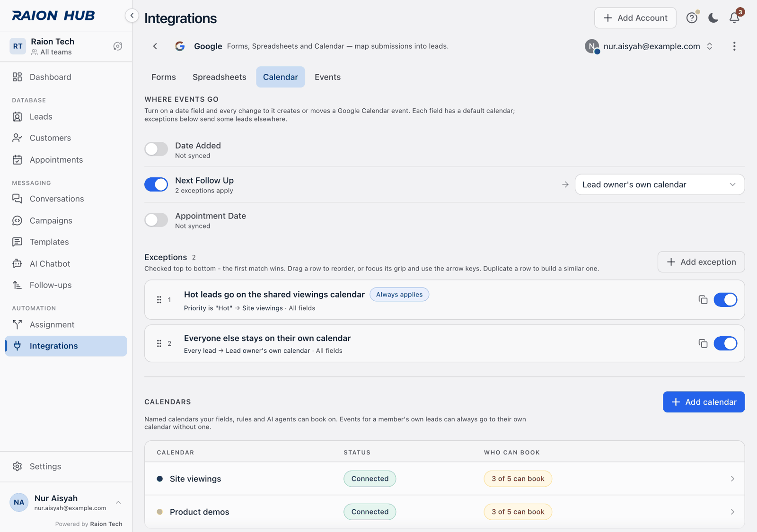The width and height of the screenshot is (757, 532).
Task: Open Campaigns in the sidebar
Action: (x=66, y=221)
